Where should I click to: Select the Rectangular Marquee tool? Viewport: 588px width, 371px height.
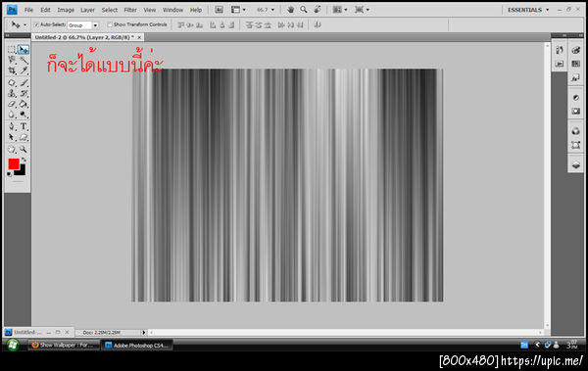(x=12, y=50)
